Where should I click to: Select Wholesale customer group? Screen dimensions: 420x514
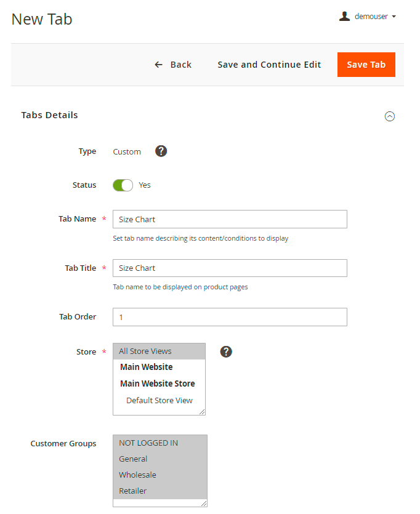(x=138, y=475)
